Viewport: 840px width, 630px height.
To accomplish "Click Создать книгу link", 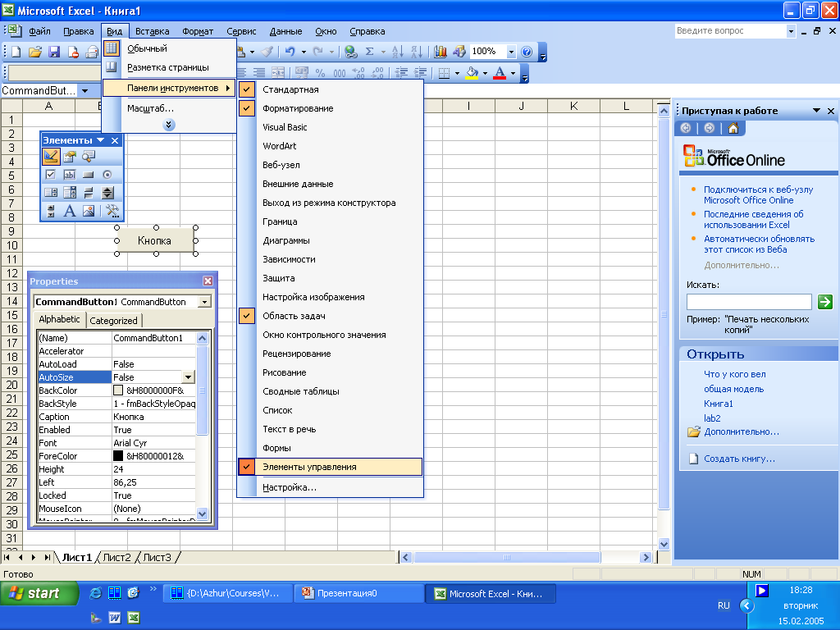I will (x=739, y=459).
